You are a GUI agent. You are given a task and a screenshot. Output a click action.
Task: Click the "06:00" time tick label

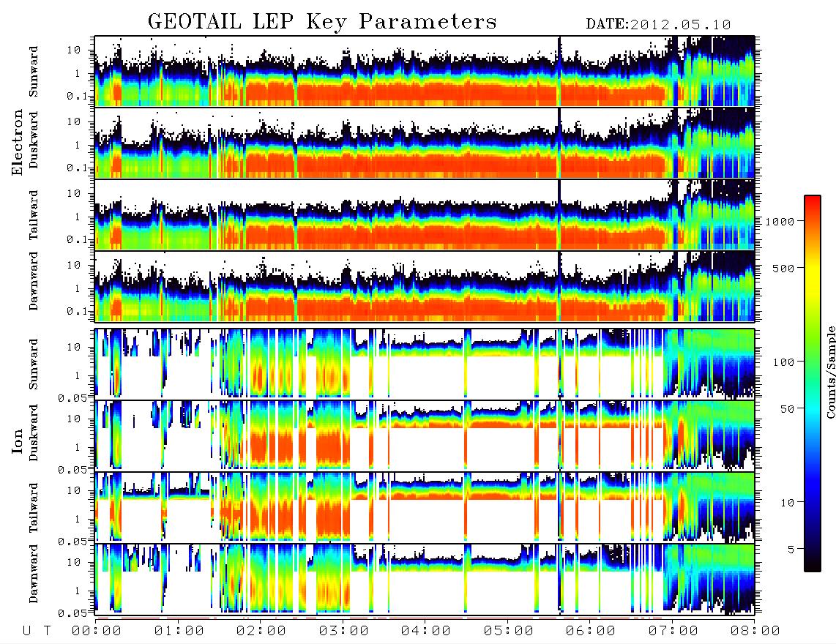point(591,631)
